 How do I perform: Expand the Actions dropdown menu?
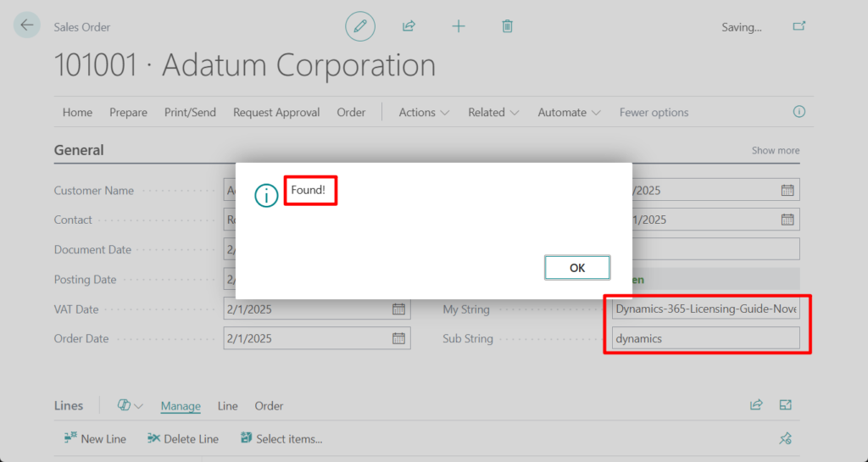click(417, 112)
